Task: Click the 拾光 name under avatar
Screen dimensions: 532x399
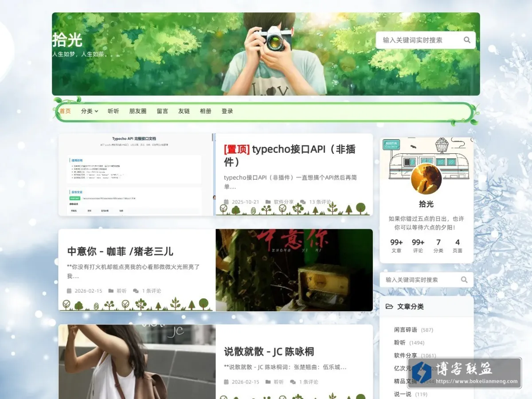Action: click(x=426, y=204)
